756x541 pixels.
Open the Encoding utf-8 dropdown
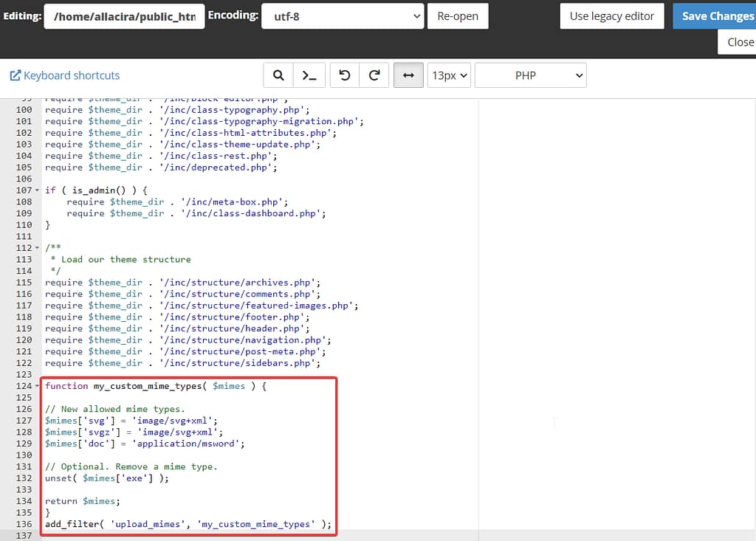tap(343, 15)
